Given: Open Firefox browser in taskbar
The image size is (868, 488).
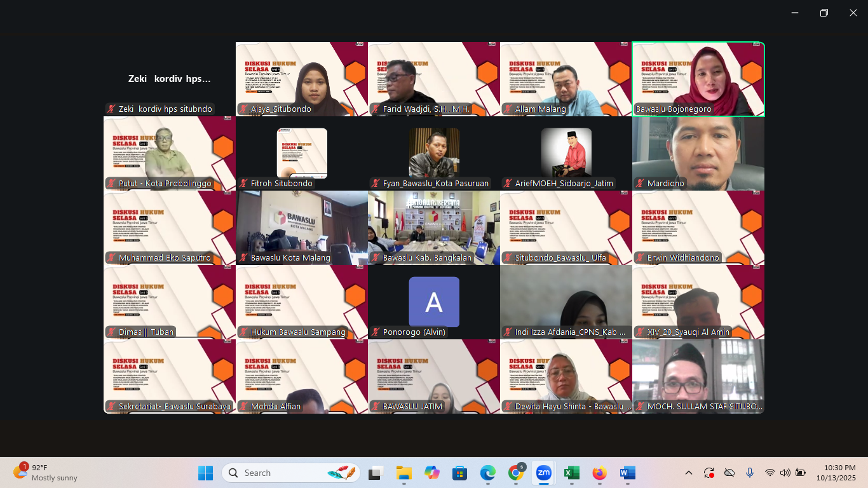Looking at the screenshot, I should click(x=599, y=473).
